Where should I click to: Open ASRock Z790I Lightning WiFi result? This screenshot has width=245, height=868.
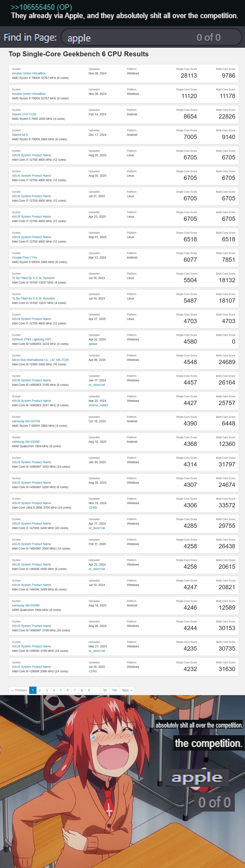(32, 339)
